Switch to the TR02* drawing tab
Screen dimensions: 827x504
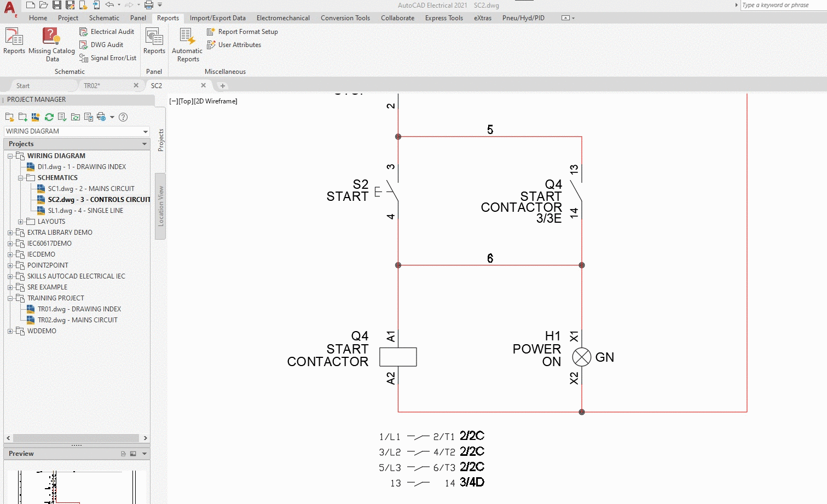[92, 86]
